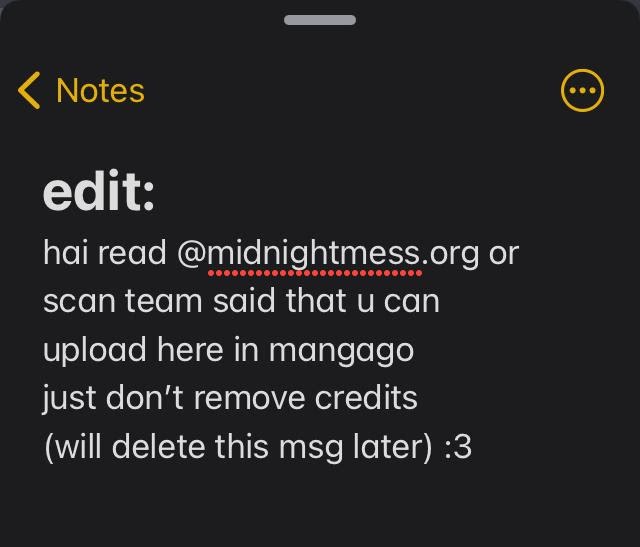This screenshot has width=640, height=547.
Task: Place cursor at 'scan team'
Action: [123, 302]
